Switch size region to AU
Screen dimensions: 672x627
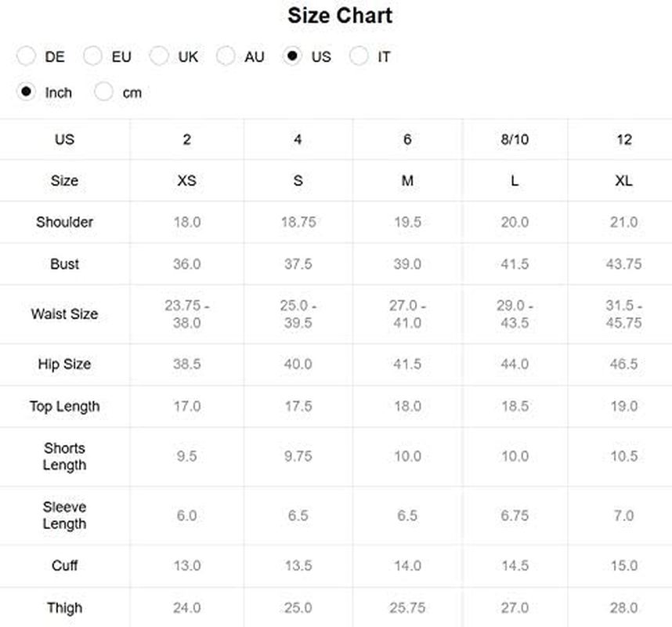[226, 56]
